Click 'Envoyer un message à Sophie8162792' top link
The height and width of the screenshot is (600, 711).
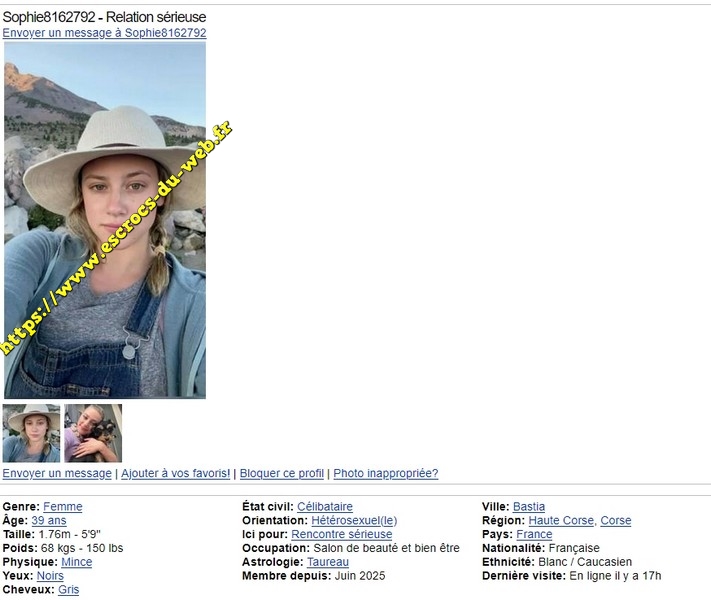[104, 33]
